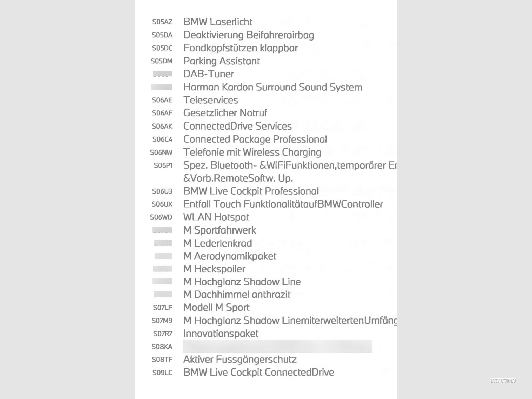Select the M Lederlenkrad entry

click(x=218, y=243)
